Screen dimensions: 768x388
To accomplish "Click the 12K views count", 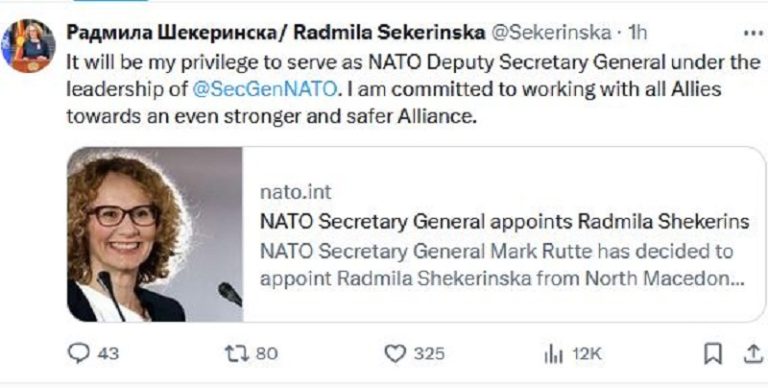I will tap(587, 354).
